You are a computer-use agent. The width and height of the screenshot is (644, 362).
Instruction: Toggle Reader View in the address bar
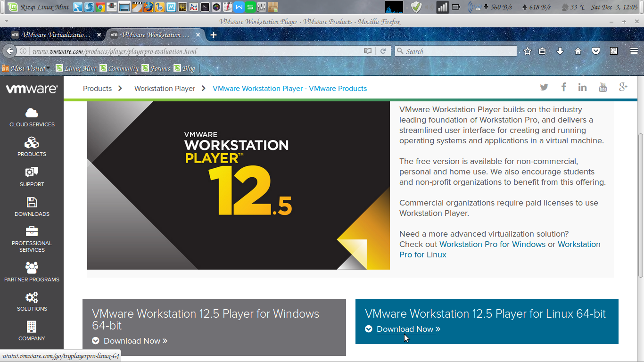[368, 51]
